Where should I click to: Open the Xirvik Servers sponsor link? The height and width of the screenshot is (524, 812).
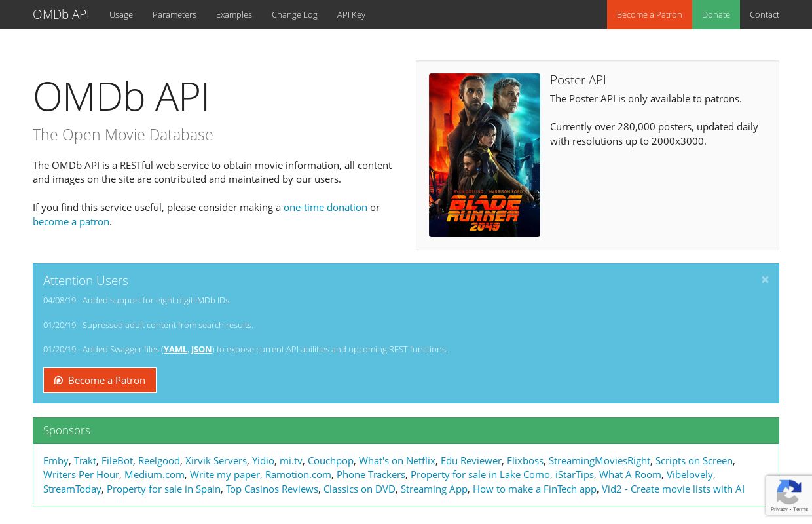tap(216, 460)
